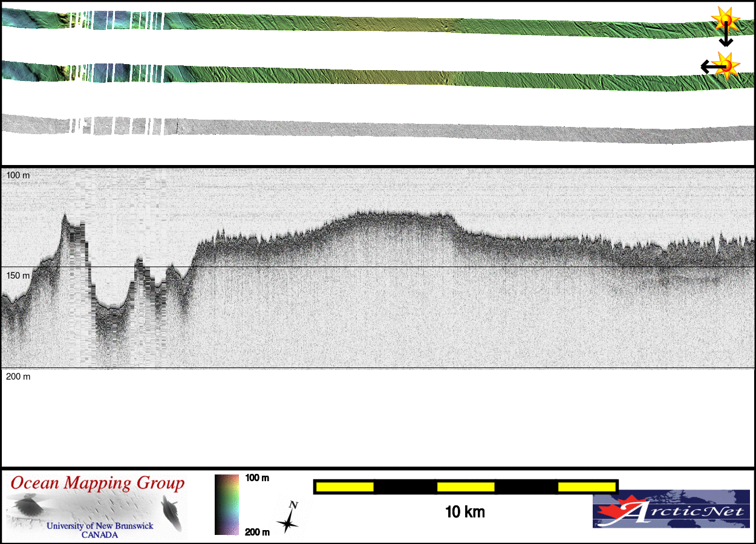Click the University of New Brunswick text
The height and width of the screenshot is (544, 756).
click(x=100, y=526)
